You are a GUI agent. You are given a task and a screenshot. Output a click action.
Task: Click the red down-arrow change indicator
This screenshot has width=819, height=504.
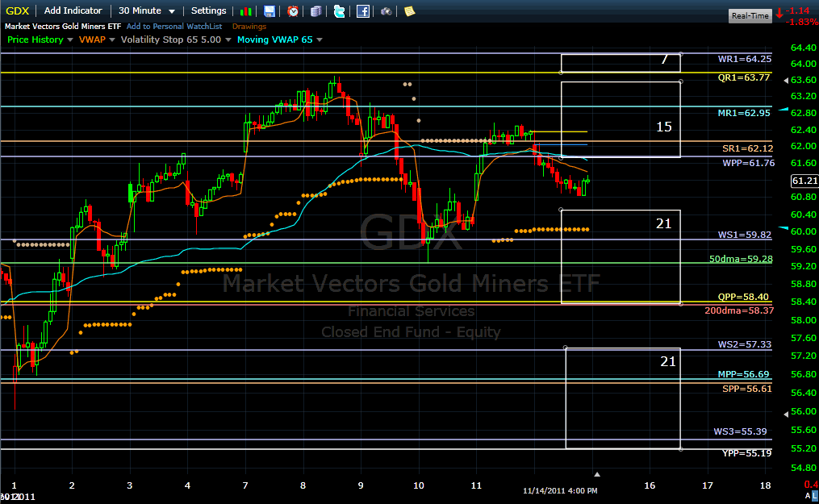point(779,14)
